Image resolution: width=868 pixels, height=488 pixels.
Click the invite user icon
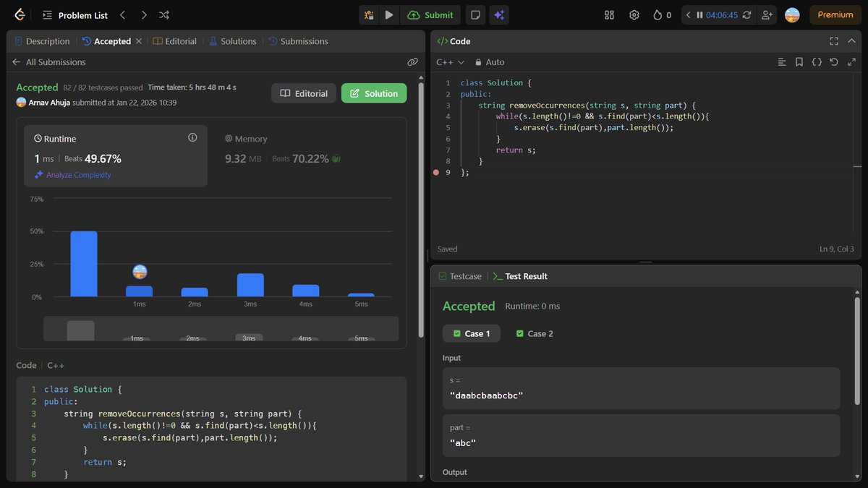767,14
